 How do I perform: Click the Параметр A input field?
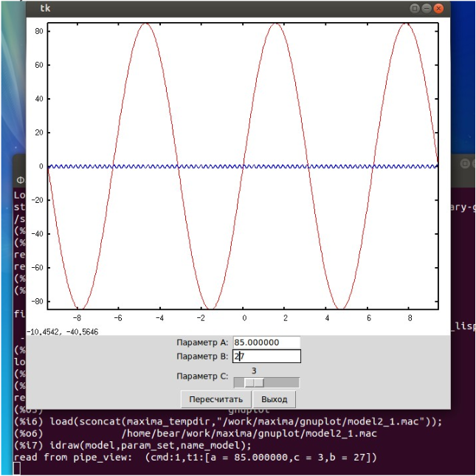266,342
